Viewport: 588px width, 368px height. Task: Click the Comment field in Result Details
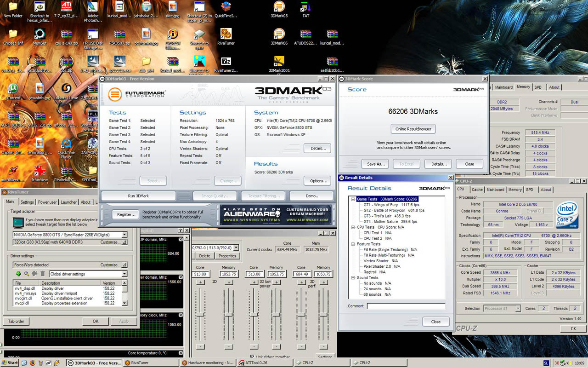(x=406, y=306)
